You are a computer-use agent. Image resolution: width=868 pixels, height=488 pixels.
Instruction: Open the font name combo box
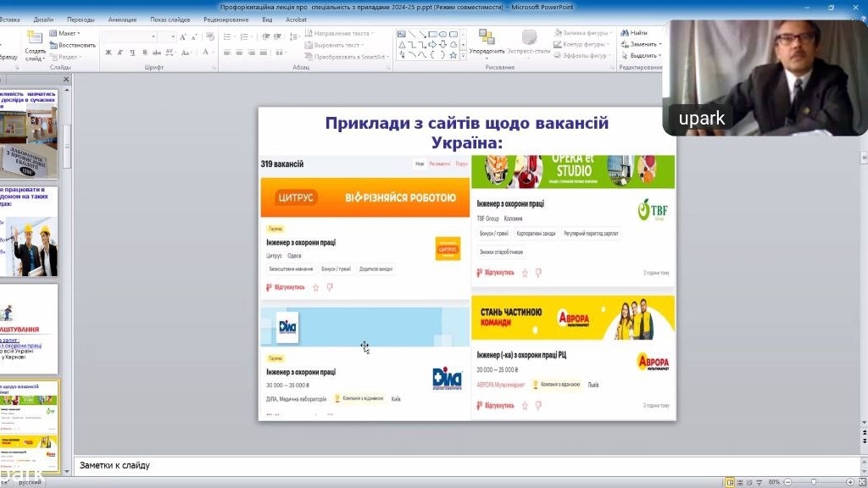tap(129, 37)
